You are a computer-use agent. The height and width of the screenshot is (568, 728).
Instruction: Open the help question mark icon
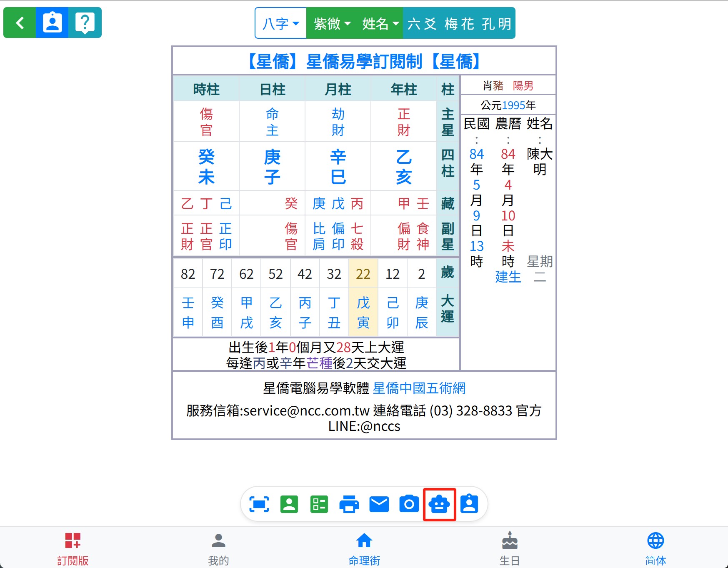[x=85, y=23]
